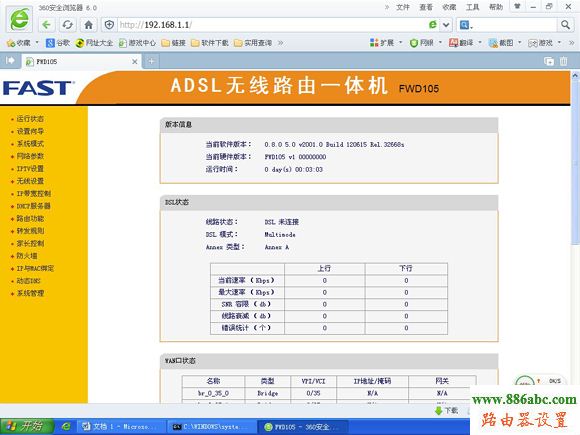Open the 链接 bookmarks folder
The image size is (580, 435).
click(173, 43)
